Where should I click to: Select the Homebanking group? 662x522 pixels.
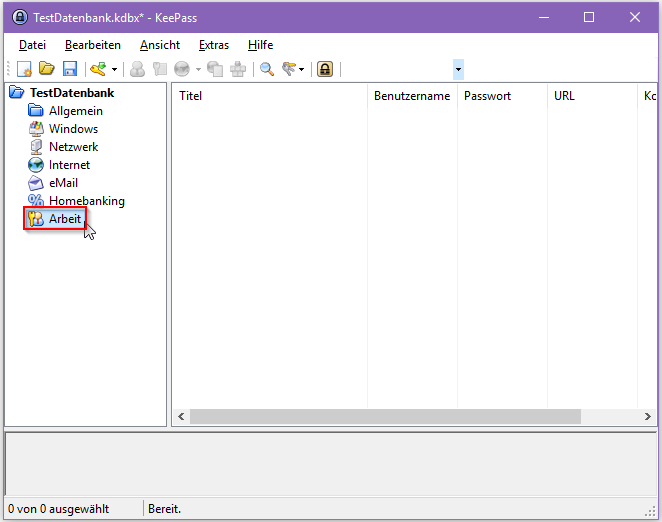(87, 201)
